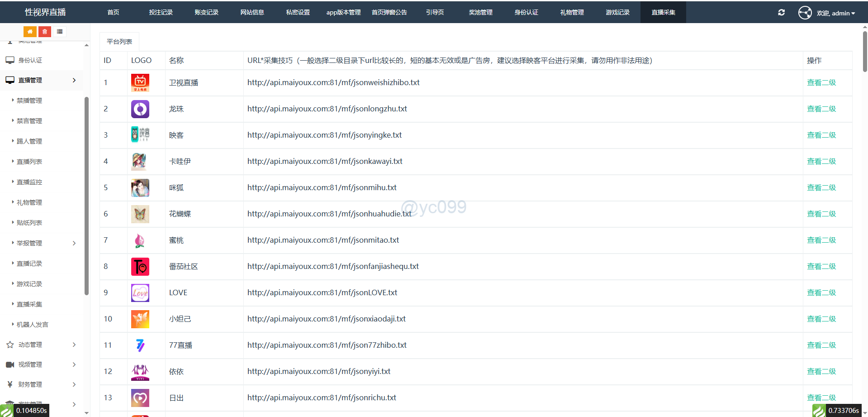
Task: Click the orange home icon button
Action: point(30,32)
